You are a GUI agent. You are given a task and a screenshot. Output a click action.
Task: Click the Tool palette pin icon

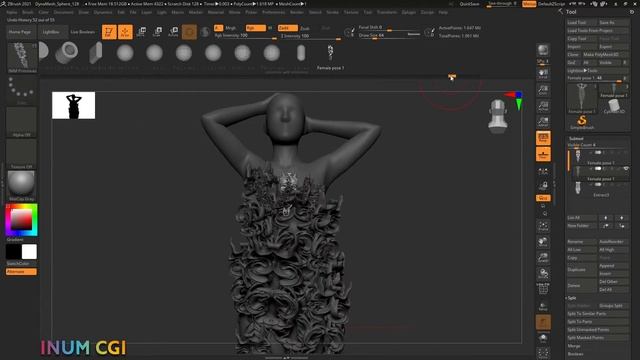[632, 12]
